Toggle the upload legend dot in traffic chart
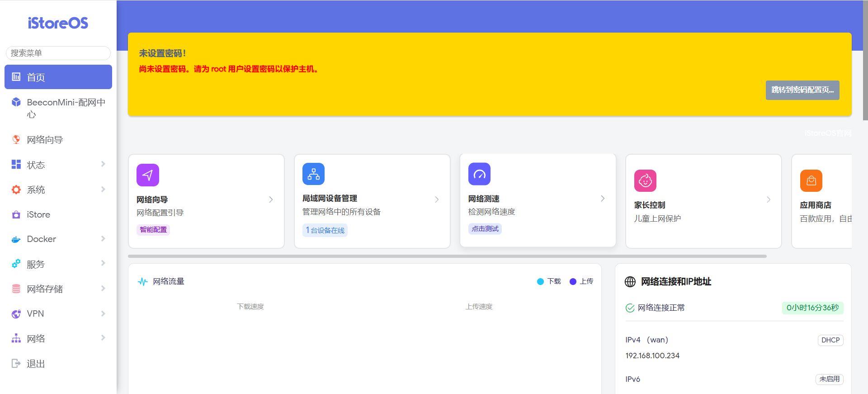 coord(573,281)
